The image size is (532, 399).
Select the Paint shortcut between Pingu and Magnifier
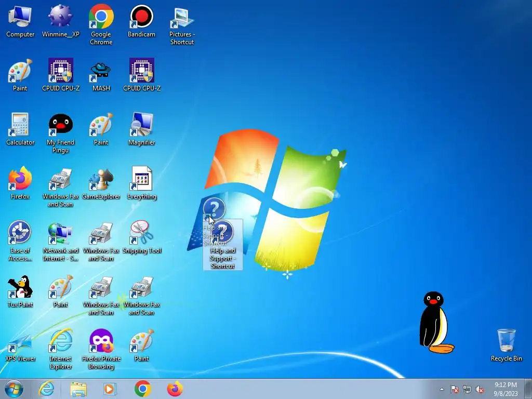[x=101, y=129]
